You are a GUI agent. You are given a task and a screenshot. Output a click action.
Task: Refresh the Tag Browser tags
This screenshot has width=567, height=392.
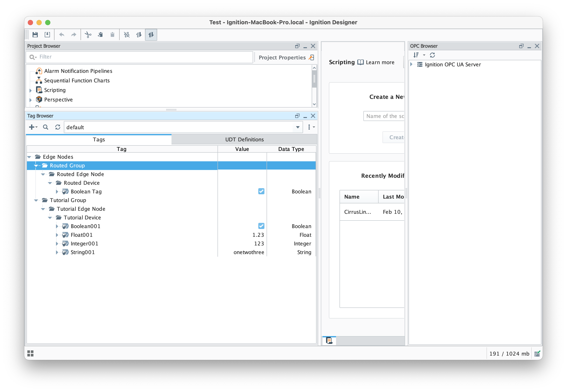coord(58,127)
